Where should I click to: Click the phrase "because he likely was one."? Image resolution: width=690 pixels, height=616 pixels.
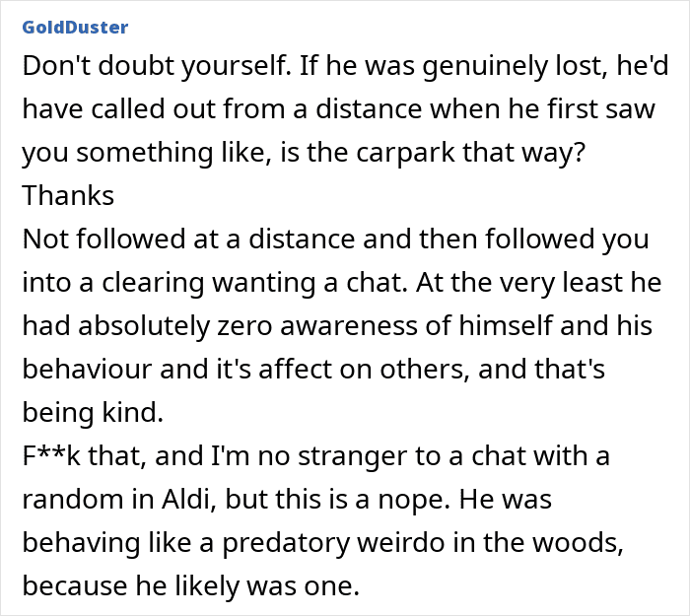tap(191, 586)
